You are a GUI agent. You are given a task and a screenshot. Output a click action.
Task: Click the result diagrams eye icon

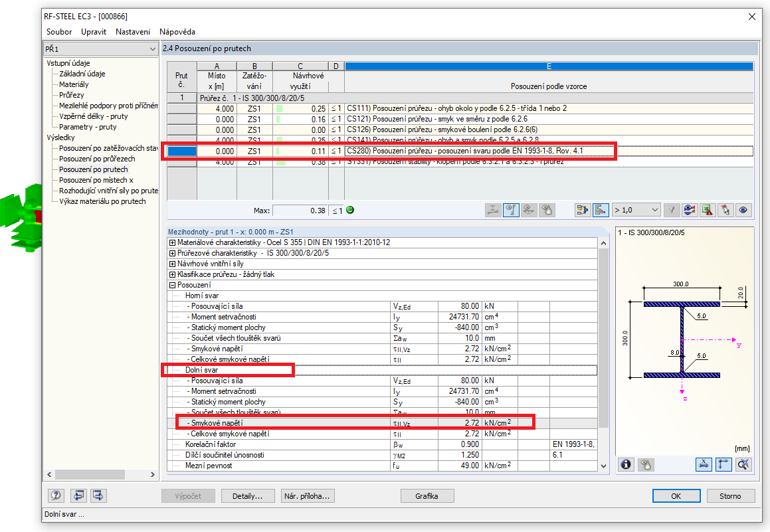pos(690,210)
